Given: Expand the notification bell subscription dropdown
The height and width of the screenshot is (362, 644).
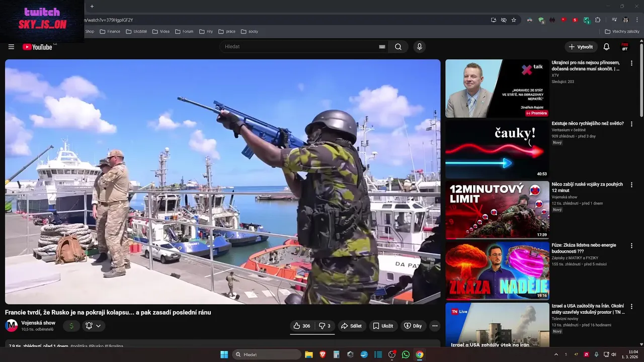Looking at the screenshot, I should 94,326.
